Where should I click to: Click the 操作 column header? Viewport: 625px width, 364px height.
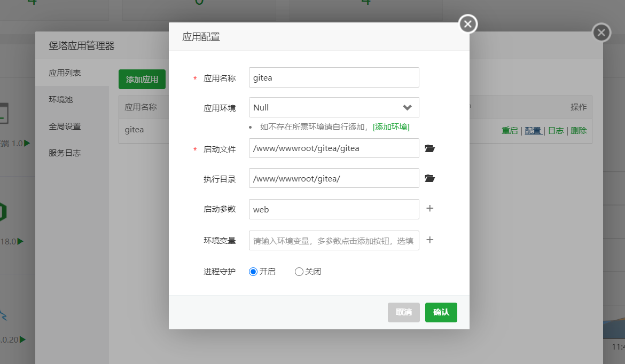click(579, 107)
